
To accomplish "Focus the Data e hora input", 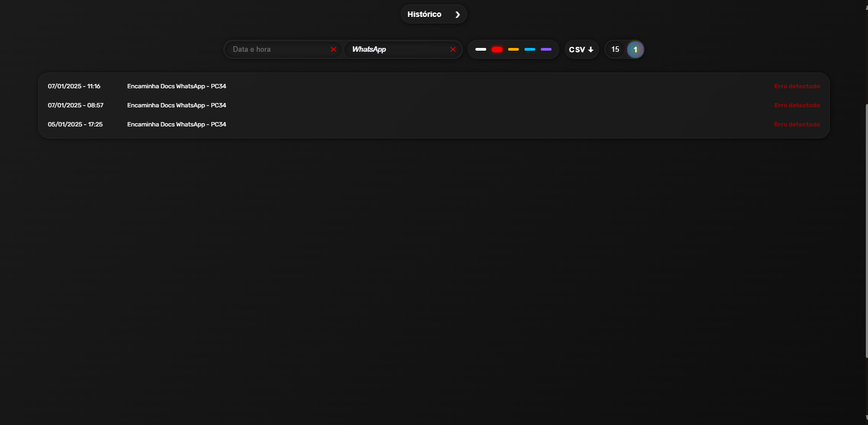I will (278, 50).
